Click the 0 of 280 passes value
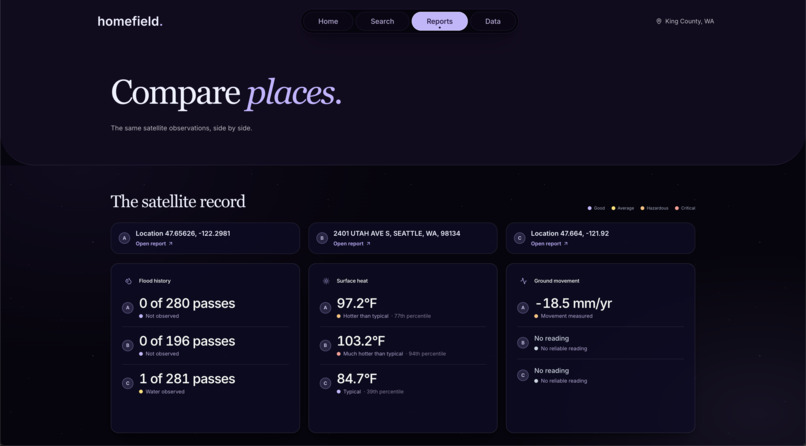The width and height of the screenshot is (806, 446). coord(187,304)
